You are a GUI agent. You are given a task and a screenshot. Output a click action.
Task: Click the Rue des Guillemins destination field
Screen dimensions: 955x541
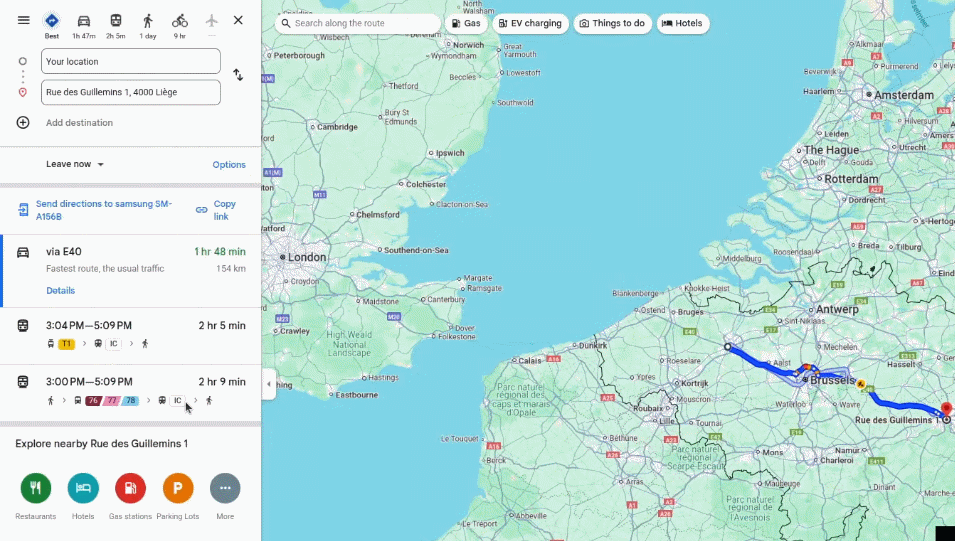[x=131, y=92]
